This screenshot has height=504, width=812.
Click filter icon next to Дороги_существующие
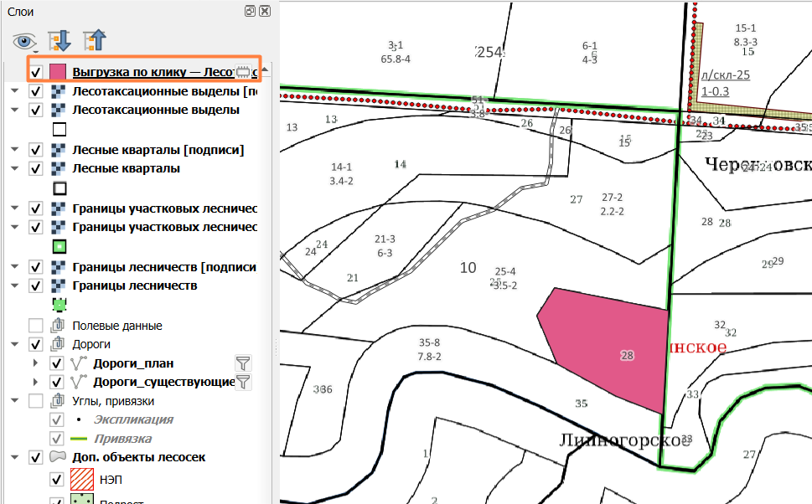(x=243, y=382)
